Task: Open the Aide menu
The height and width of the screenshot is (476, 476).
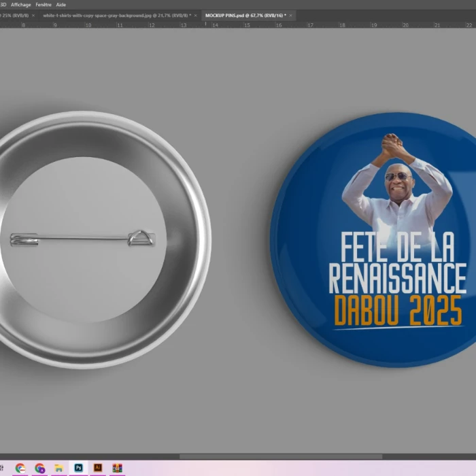Action: pyautogui.click(x=61, y=4)
